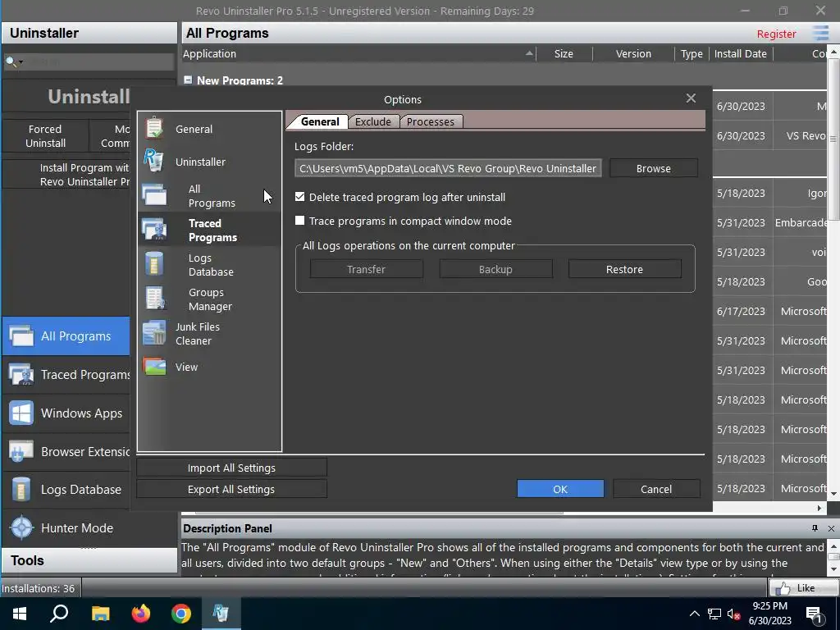The width and height of the screenshot is (840, 630).
Task: Cancel the Options dialog
Action: click(656, 489)
